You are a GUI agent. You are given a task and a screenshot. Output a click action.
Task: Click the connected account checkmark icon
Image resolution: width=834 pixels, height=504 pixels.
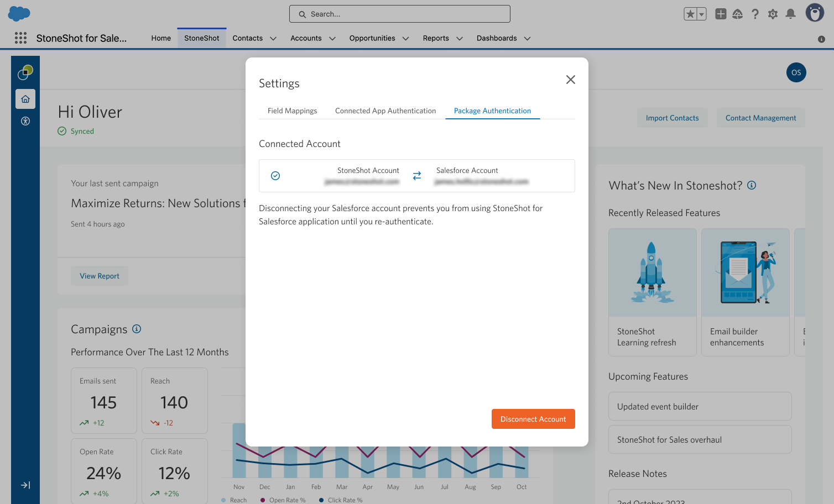coord(275,176)
